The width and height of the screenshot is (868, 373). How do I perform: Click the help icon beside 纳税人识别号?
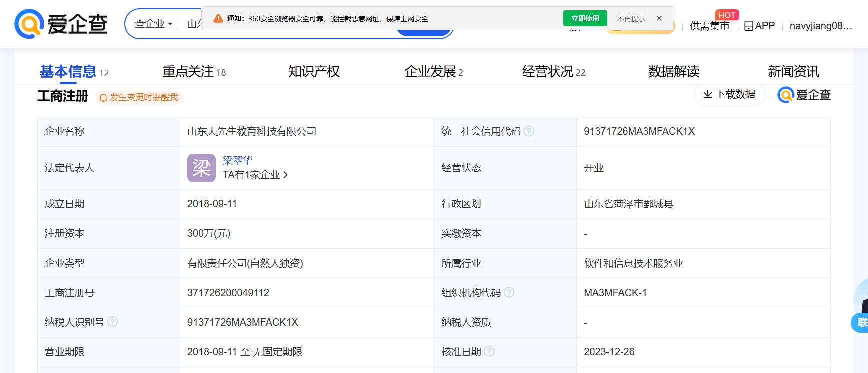coord(112,322)
